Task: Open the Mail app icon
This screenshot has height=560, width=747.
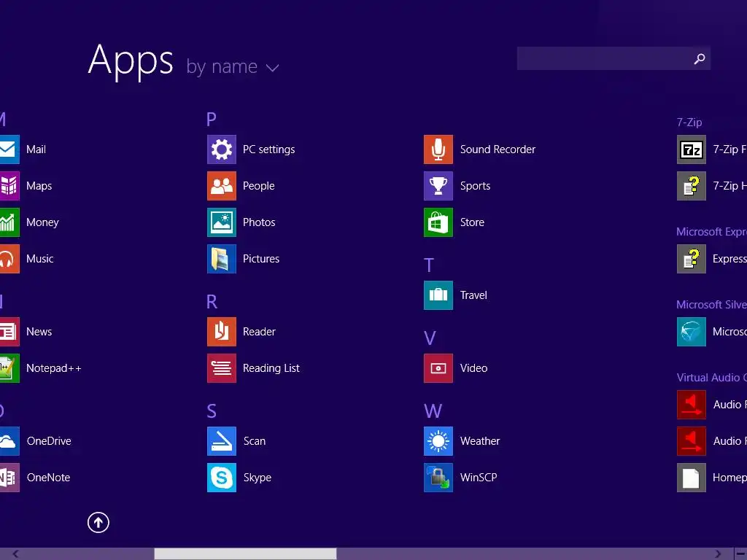Action: point(9,149)
